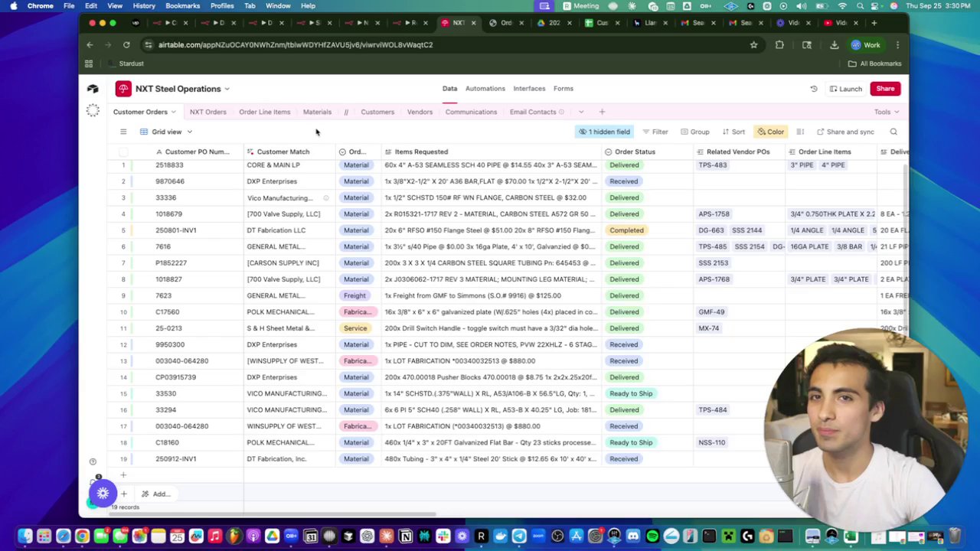Image resolution: width=980 pixels, height=551 pixels.
Task: Click the Add... button at bottom
Action: 155,494
